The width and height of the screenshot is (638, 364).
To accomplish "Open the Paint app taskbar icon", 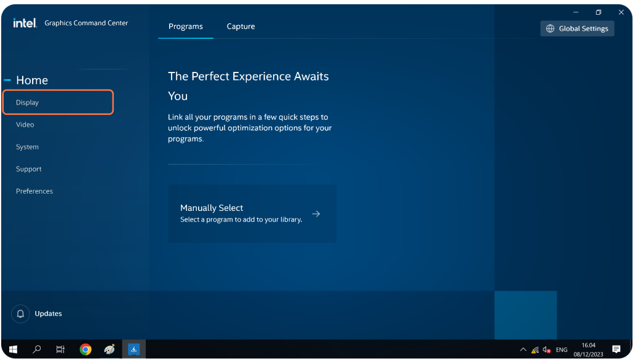I will pyautogui.click(x=110, y=349).
